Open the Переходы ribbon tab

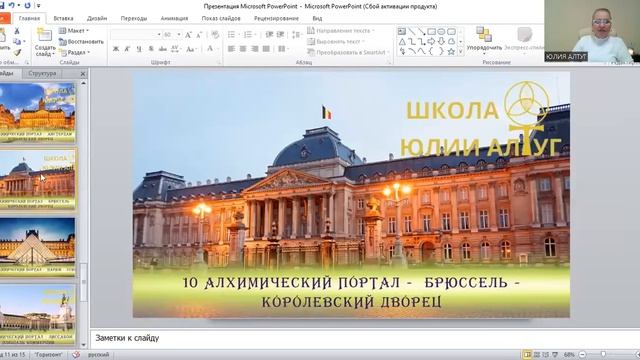133,18
